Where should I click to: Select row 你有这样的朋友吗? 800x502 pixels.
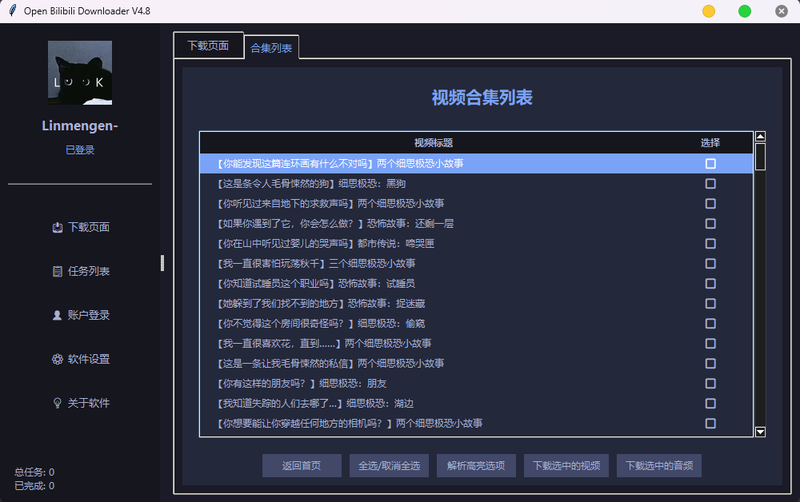pyautogui.click(x=476, y=383)
